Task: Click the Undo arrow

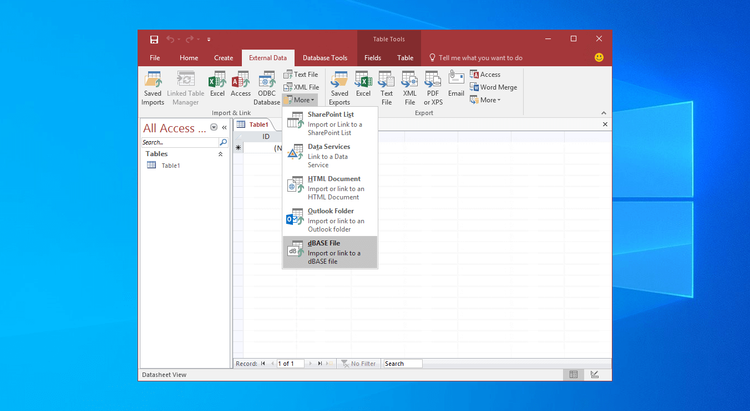Action: (170, 39)
